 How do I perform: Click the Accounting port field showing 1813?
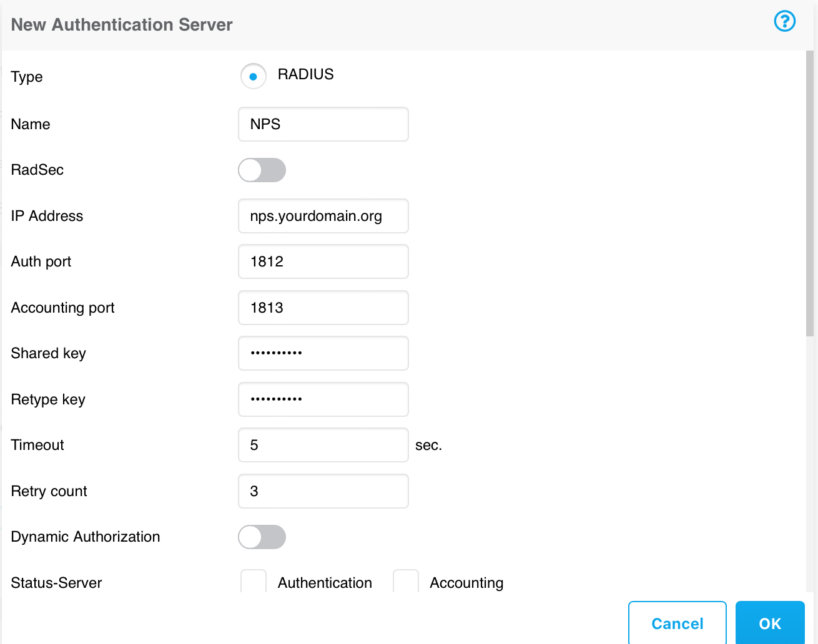click(x=323, y=308)
